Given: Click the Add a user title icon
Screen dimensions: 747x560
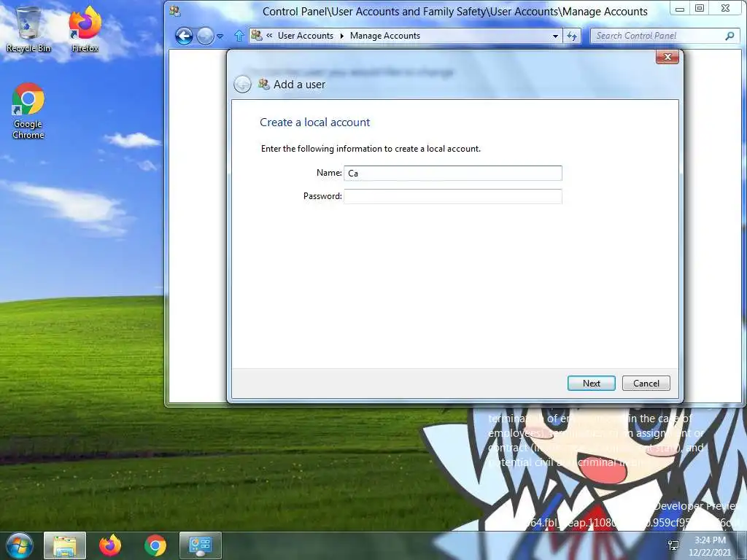Looking at the screenshot, I should [x=263, y=85].
